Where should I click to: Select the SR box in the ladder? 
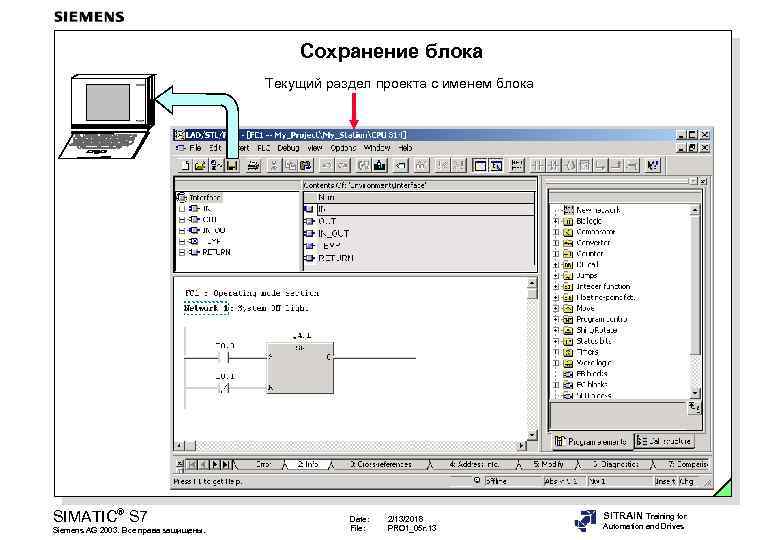point(300,368)
